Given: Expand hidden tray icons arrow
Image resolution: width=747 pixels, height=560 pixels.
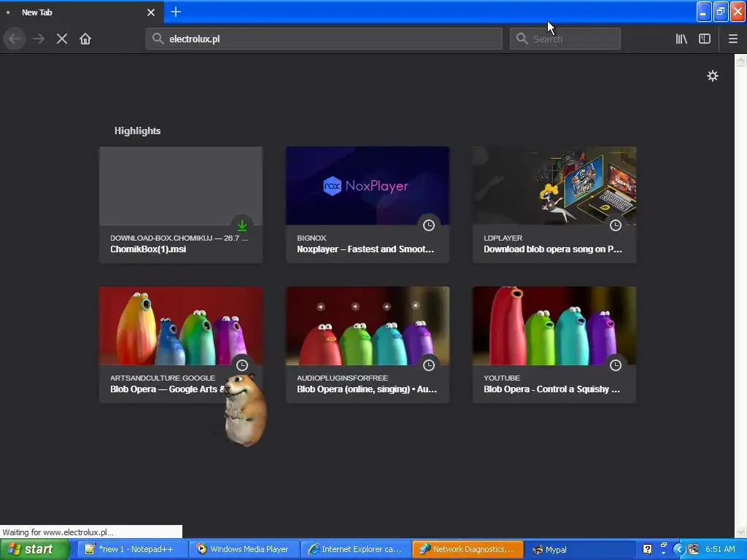Looking at the screenshot, I should pyautogui.click(x=679, y=549).
